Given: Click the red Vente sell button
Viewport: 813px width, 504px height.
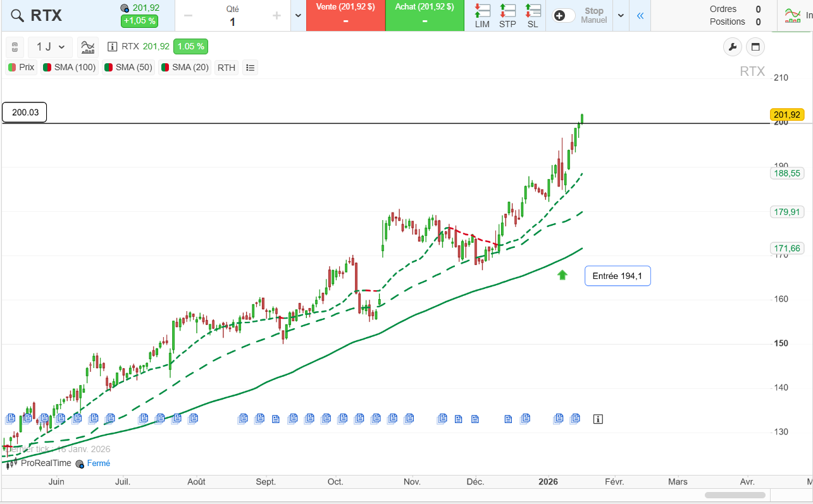Looking at the screenshot, I should [x=345, y=16].
